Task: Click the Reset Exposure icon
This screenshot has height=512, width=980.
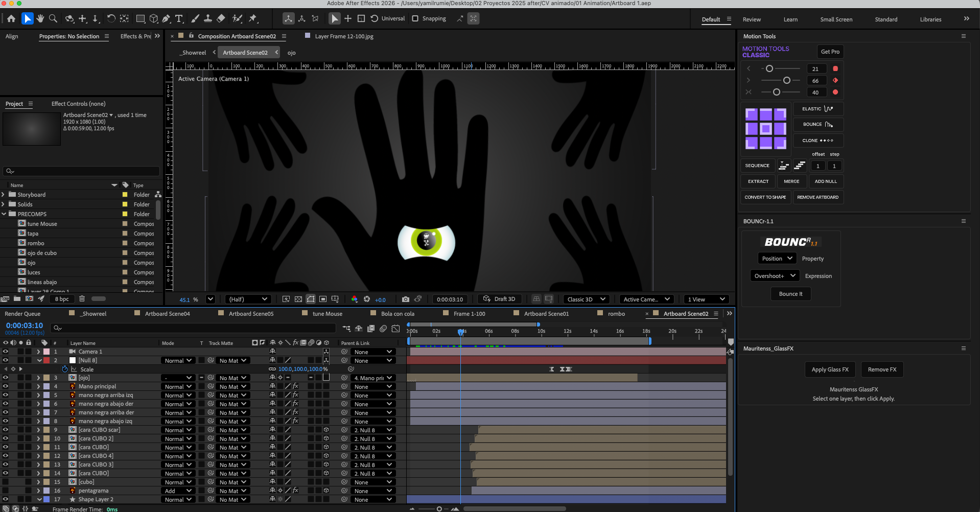Action: point(366,299)
